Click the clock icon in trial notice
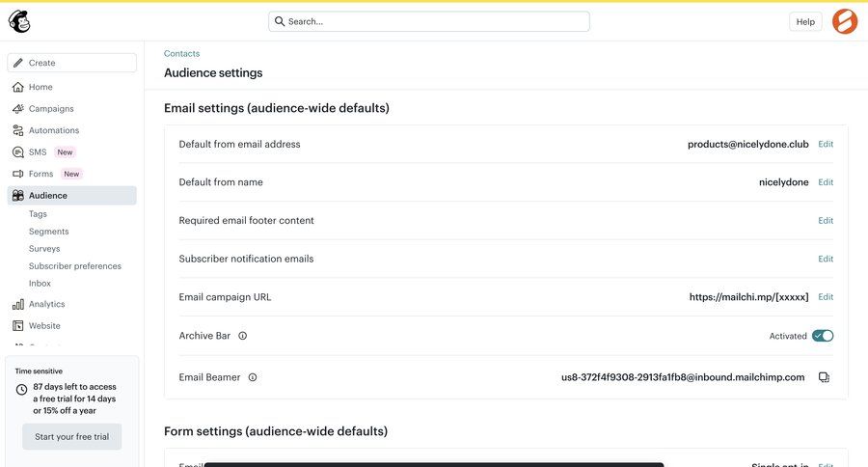This screenshot has height=467, width=868. pos(21,390)
